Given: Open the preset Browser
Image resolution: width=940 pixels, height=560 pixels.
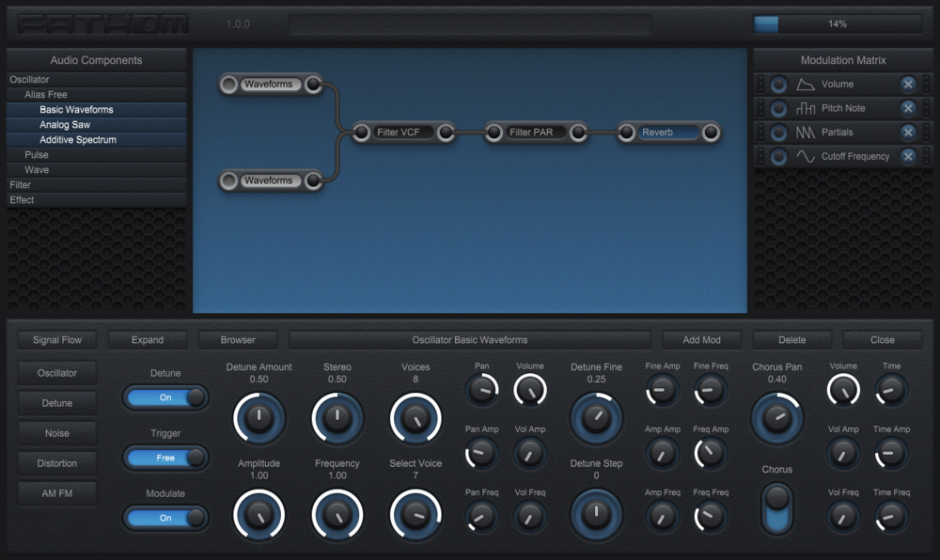Looking at the screenshot, I should [238, 339].
